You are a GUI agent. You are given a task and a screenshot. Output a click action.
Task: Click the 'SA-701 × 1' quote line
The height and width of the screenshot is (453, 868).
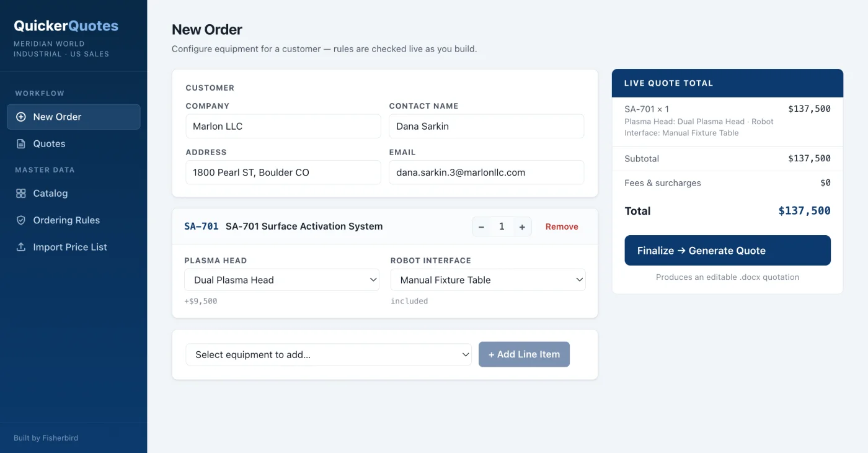click(x=647, y=109)
